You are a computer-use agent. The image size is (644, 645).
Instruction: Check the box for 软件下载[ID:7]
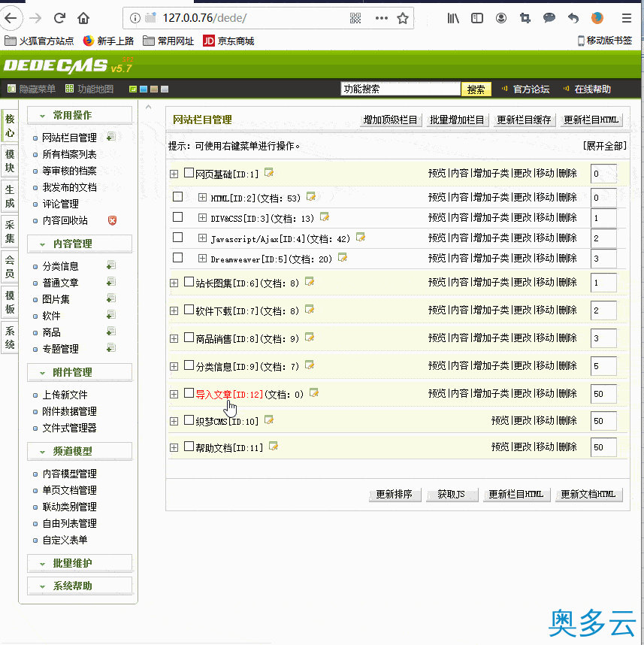[x=189, y=309]
